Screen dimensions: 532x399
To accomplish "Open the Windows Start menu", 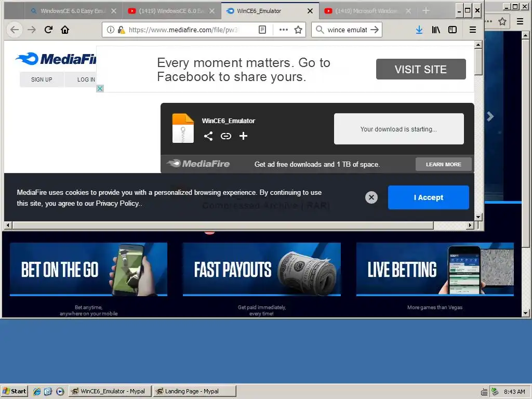I will click(14, 391).
